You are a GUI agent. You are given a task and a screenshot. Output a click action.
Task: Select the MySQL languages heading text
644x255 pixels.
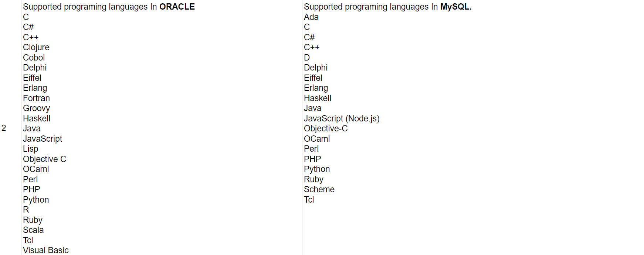(388, 7)
